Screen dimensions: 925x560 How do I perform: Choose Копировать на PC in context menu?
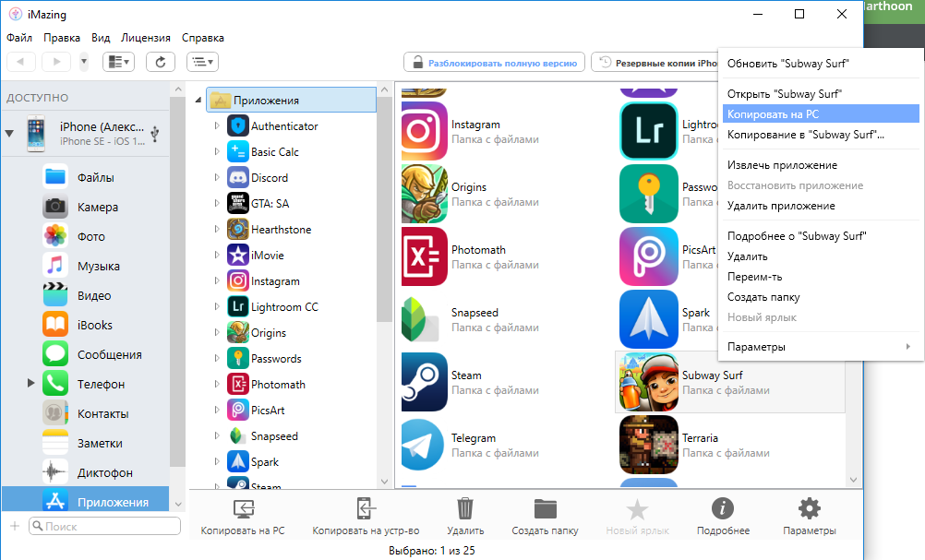[x=821, y=113]
